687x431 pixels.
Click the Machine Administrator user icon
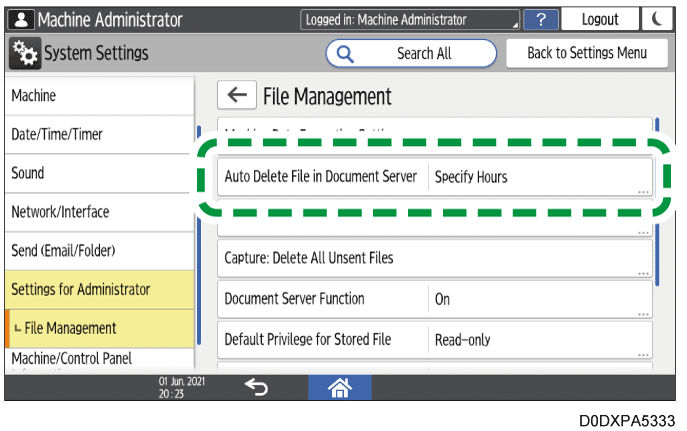(x=20, y=20)
